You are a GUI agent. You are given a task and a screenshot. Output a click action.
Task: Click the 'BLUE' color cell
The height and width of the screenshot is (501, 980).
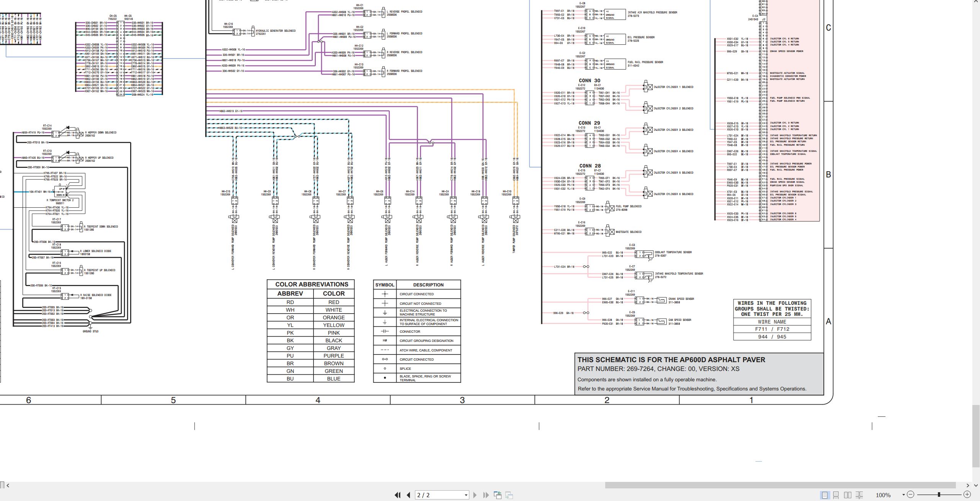(333, 379)
